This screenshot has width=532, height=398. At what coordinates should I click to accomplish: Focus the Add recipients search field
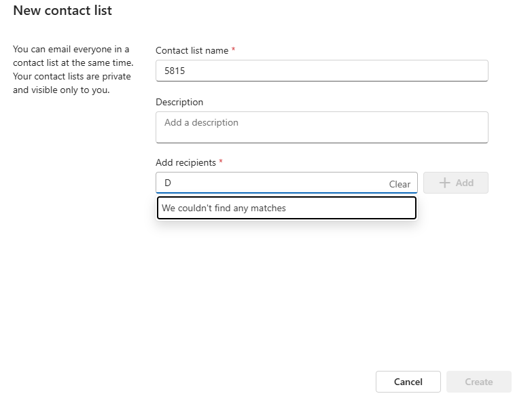tap(272, 183)
